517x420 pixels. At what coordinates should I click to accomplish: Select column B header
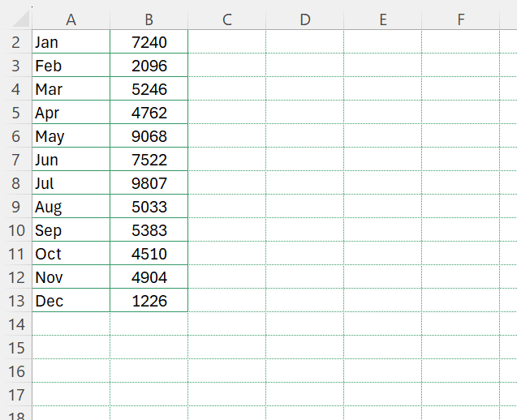click(x=149, y=19)
